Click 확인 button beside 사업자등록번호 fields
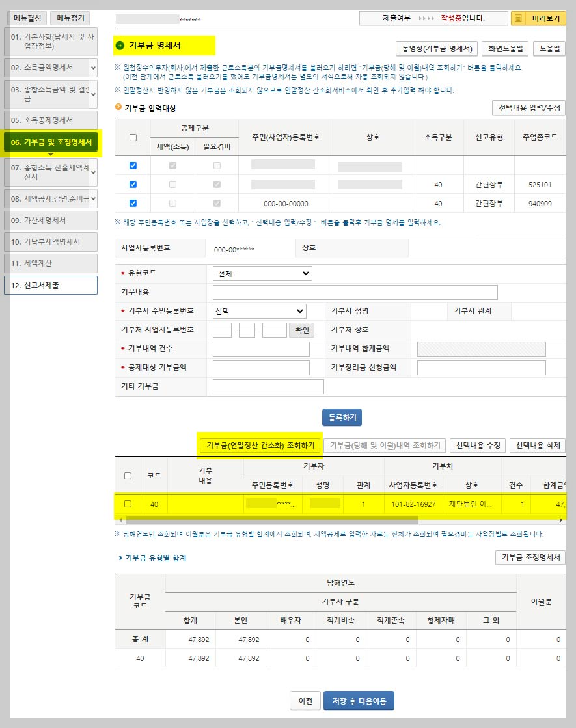Viewport: 576px width, 728px height. click(x=301, y=330)
